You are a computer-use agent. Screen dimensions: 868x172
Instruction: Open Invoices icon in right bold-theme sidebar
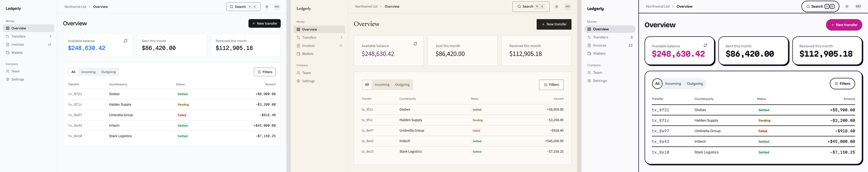pos(589,45)
